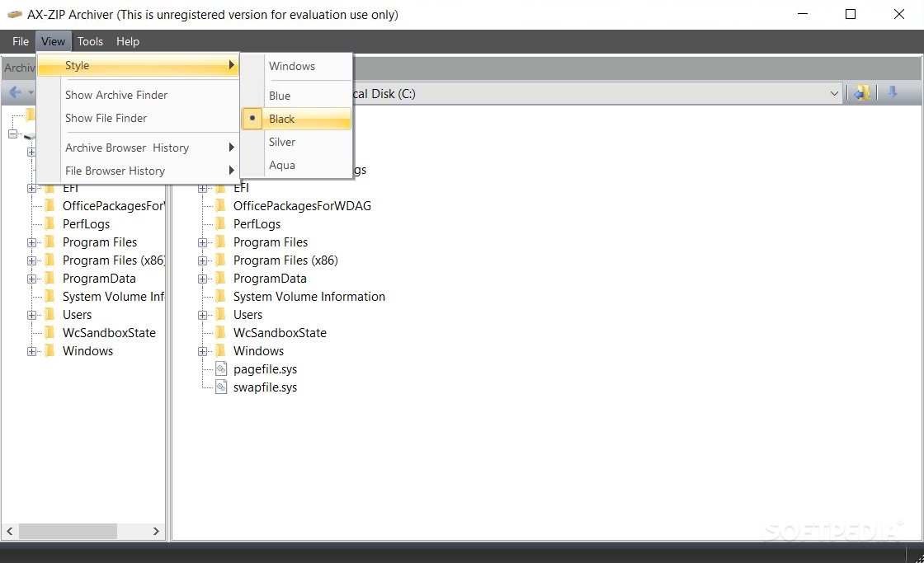Click the left pane horizontal scrollbar thumb
The height and width of the screenshot is (563, 924).
pyautogui.click(x=68, y=531)
